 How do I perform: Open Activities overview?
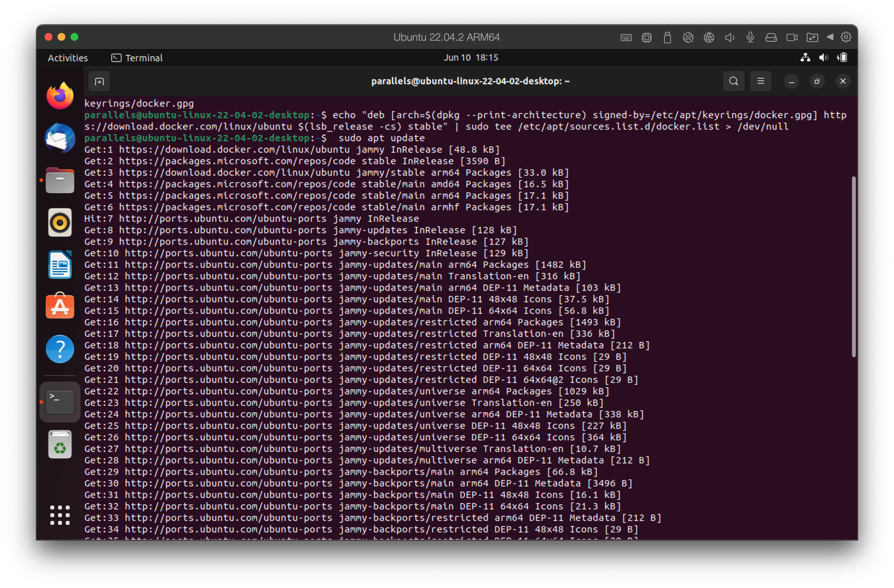point(68,58)
